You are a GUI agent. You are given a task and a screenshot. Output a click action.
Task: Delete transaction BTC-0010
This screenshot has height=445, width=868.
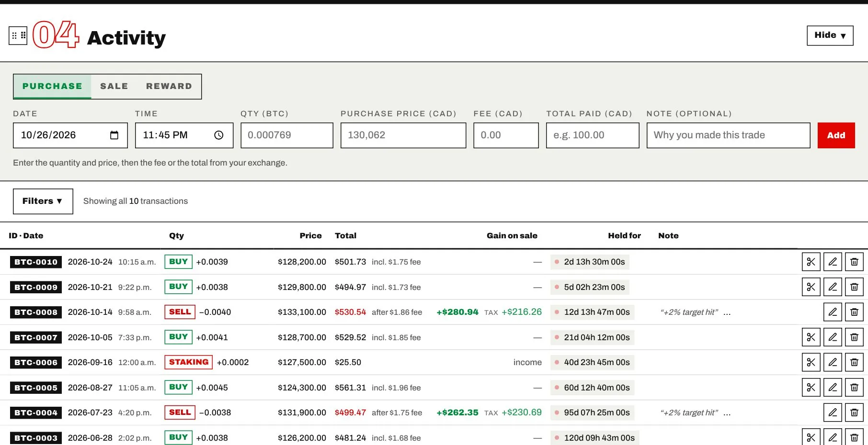click(x=854, y=262)
